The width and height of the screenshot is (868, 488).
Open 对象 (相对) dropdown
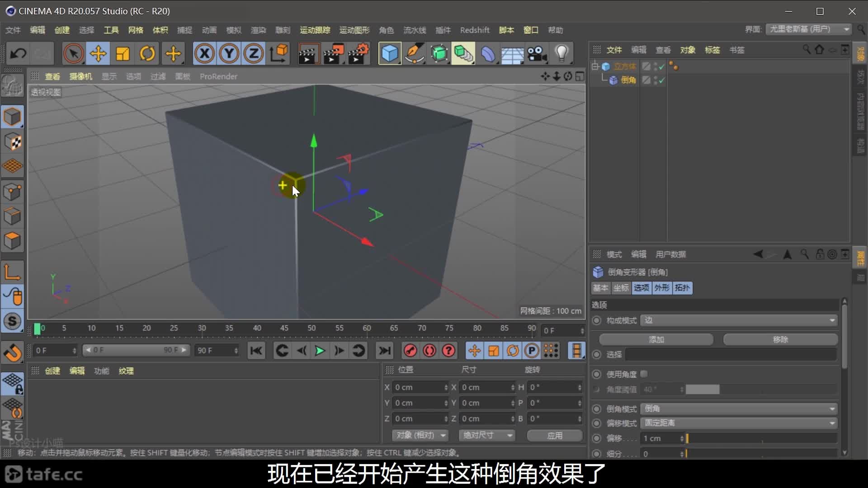420,435
